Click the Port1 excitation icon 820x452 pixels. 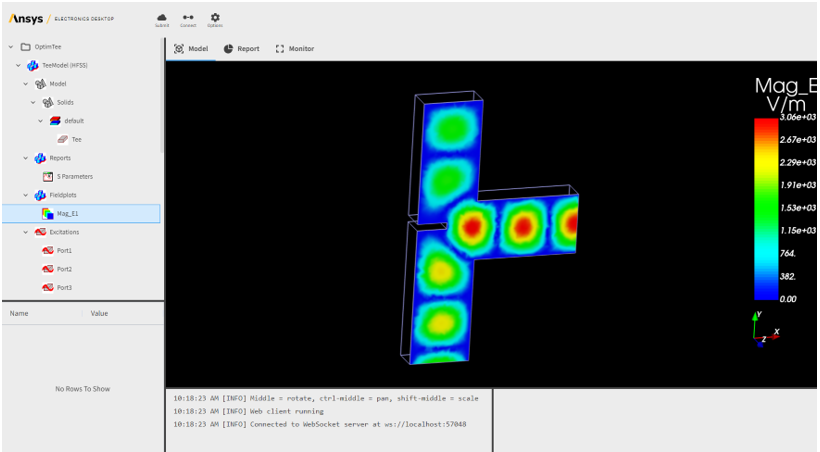coord(47,250)
